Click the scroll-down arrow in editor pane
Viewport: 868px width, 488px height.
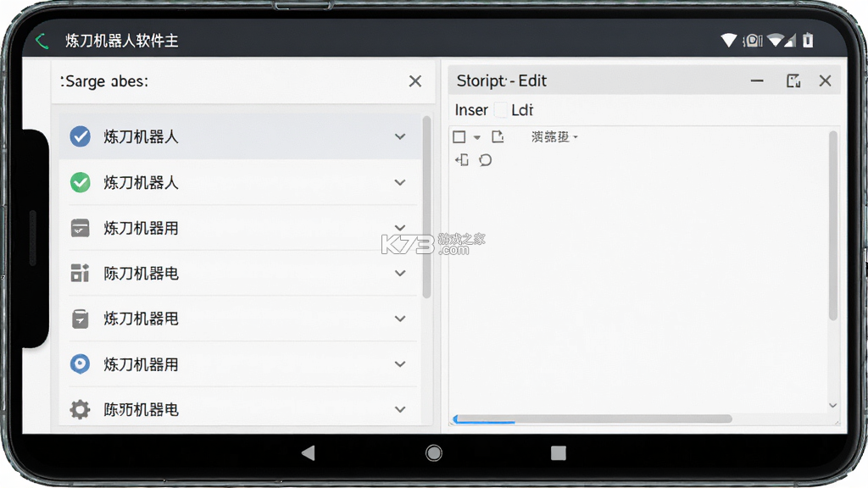[x=832, y=406]
